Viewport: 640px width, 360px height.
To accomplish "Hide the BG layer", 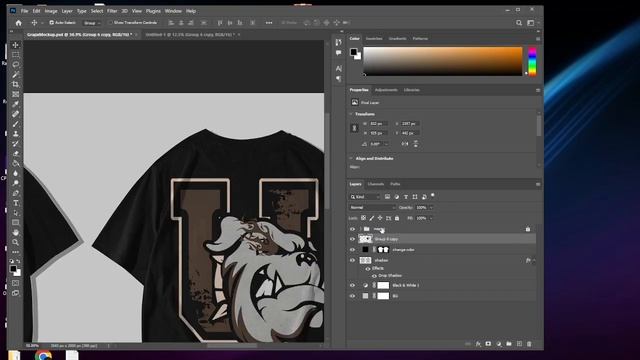I will coord(352,296).
